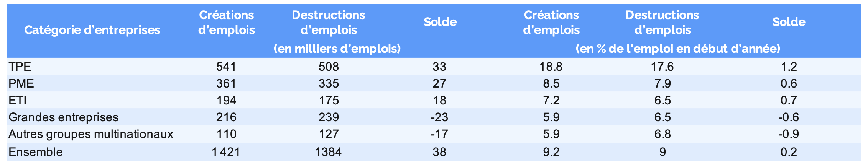868x166 pixels.
Task: Click the Grandes entreprises balance of -23
Action: [439, 117]
